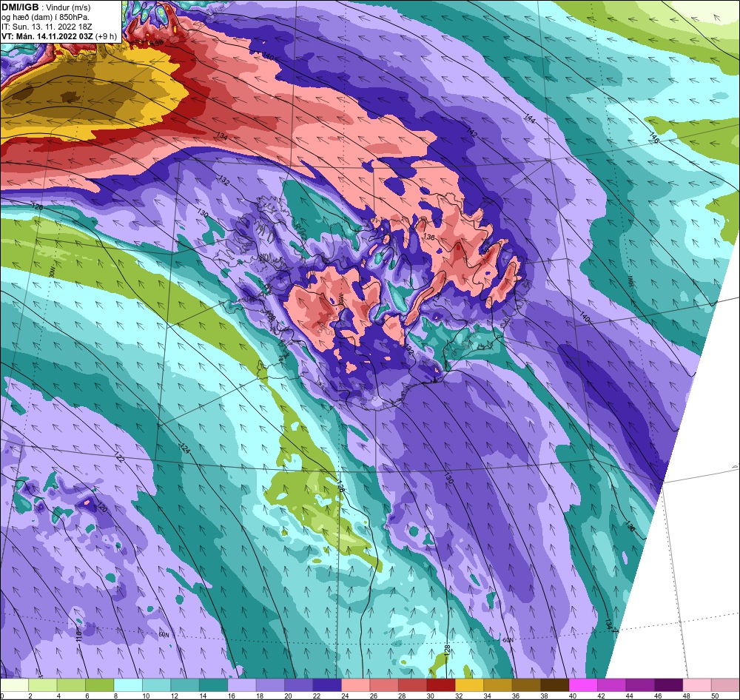Pick the 12–14 teal legend swatch
This screenshot has width=740, height=700.
[185, 685]
